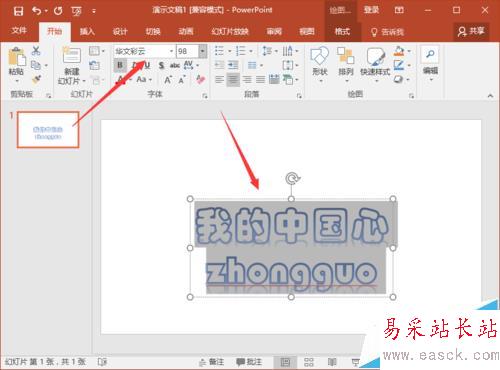The image size is (500, 370).
Task: Switch to Normal view in status bar
Action: click(285, 362)
